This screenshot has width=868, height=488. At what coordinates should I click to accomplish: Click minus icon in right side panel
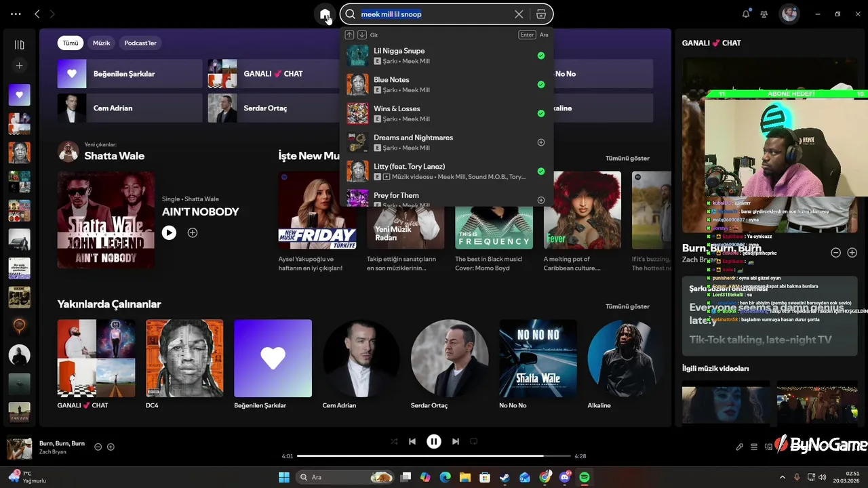(836, 252)
